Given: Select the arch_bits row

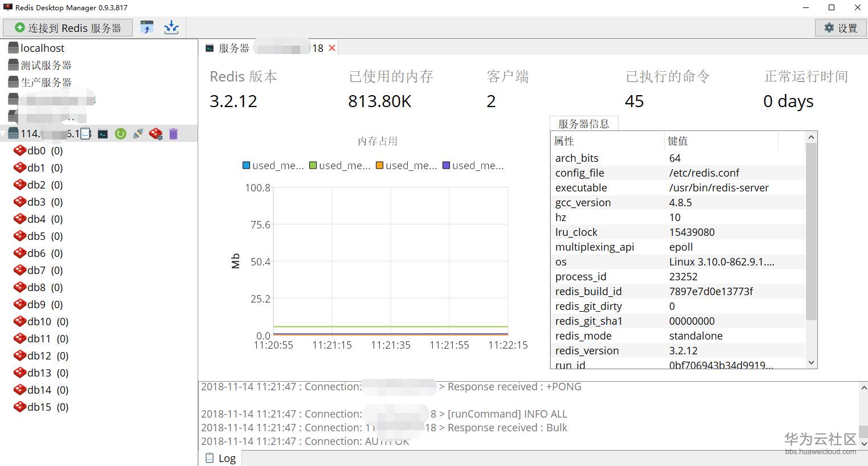Looking at the screenshot, I should [x=678, y=158].
